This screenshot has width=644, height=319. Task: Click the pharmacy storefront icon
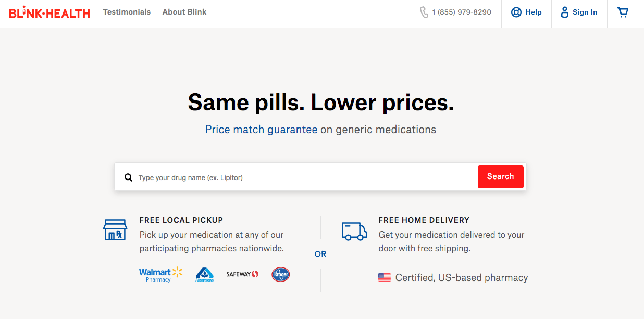(x=115, y=229)
